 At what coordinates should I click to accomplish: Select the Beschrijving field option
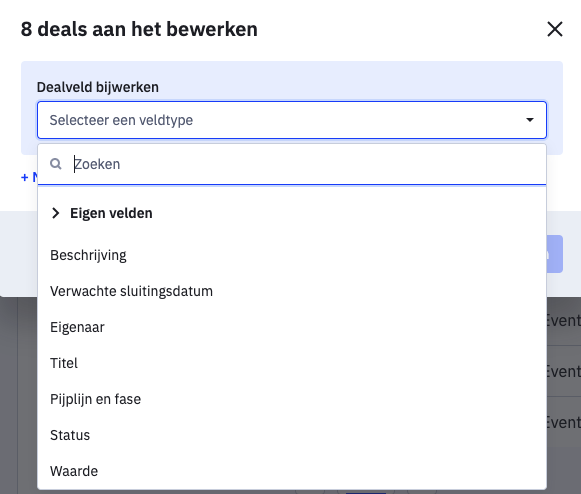click(292, 255)
